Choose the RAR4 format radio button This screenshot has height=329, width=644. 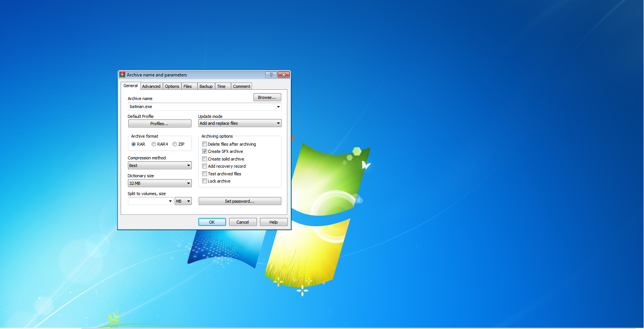154,144
